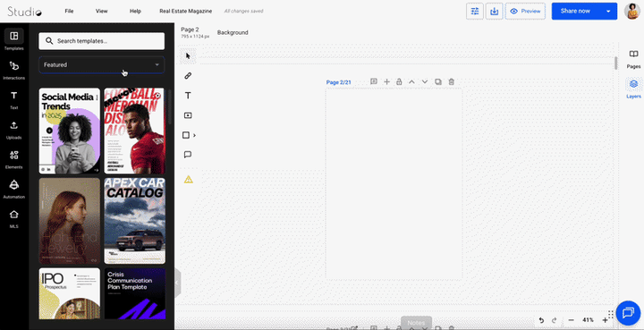
Task: Open the Help menu
Action: [135, 11]
